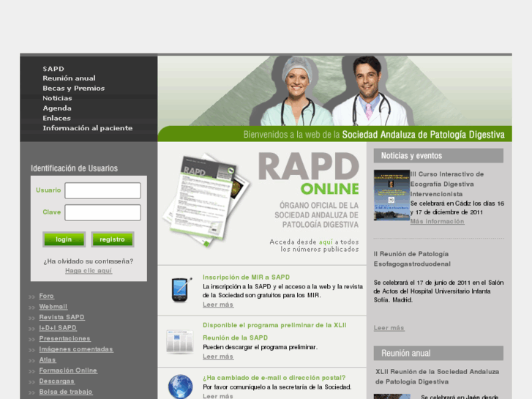This screenshot has width=532, height=399.
Task: Click the green registro button
Action: pos(112,239)
